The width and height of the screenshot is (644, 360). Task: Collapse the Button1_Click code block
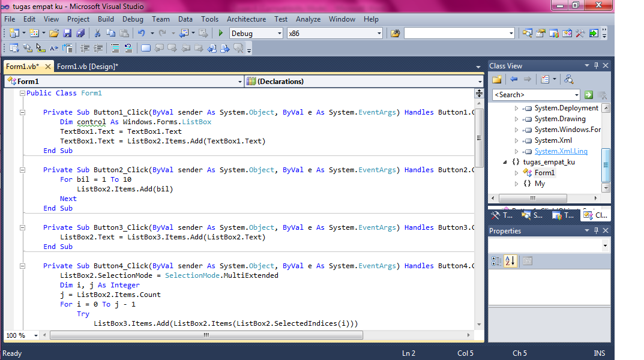(x=23, y=112)
